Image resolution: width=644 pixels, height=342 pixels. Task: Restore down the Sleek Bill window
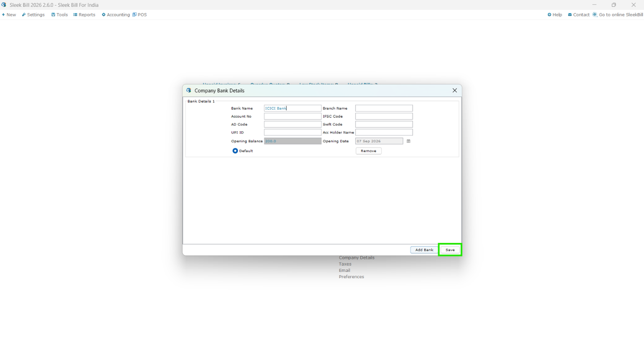coord(614,5)
